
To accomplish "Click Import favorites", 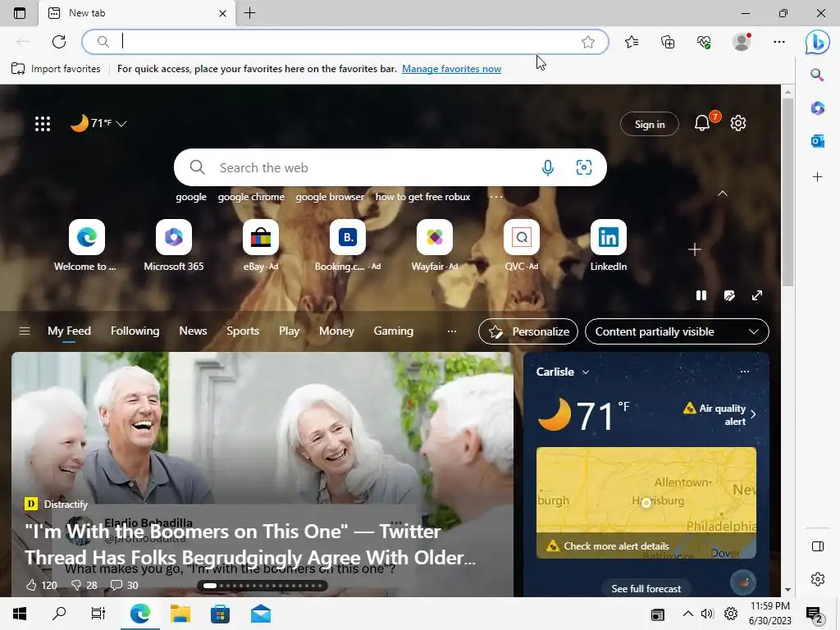I will pyautogui.click(x=56, y=69).
